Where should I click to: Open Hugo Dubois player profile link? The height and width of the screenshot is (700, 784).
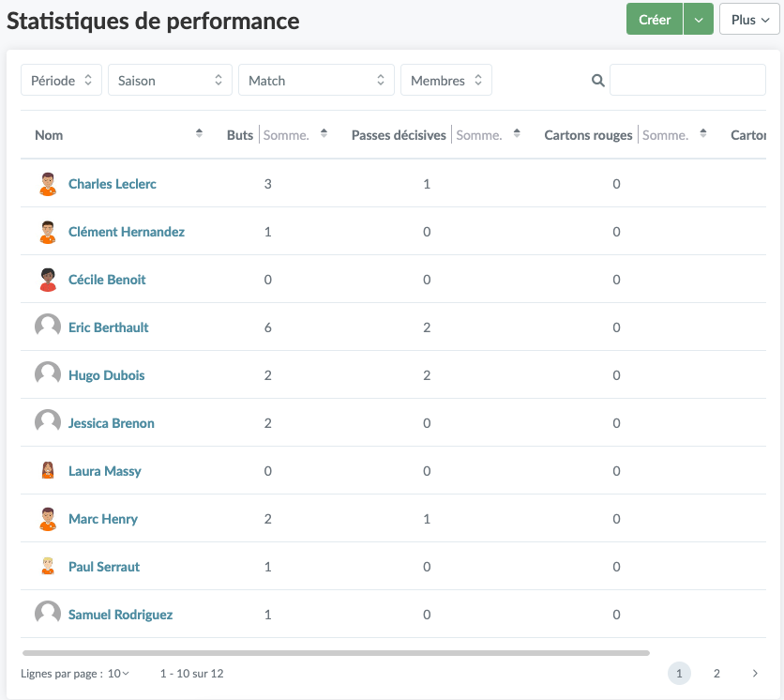106,375
